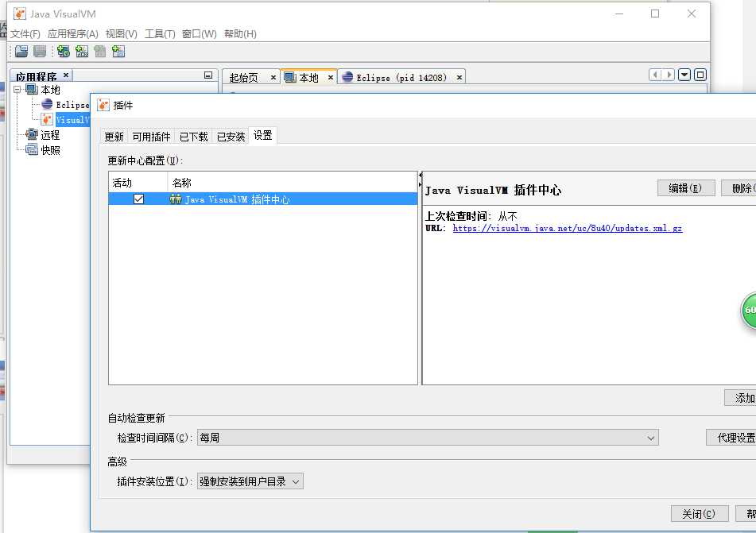Select the 本地 computer icon in the tree
Image resolution: width=756 pixels, height=533 pixels.
(x=32, y=90)
